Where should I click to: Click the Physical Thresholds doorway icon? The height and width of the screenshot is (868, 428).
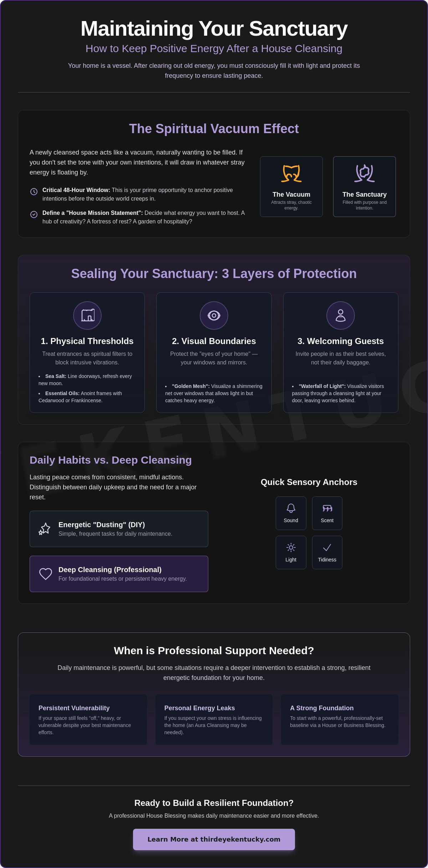click(87, 316)
